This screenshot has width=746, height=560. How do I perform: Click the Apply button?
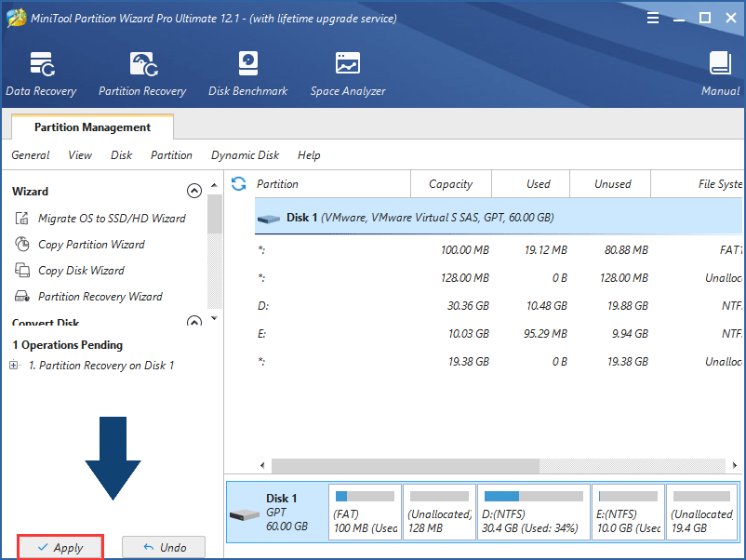pyautogui.click(x=60, y=546)
